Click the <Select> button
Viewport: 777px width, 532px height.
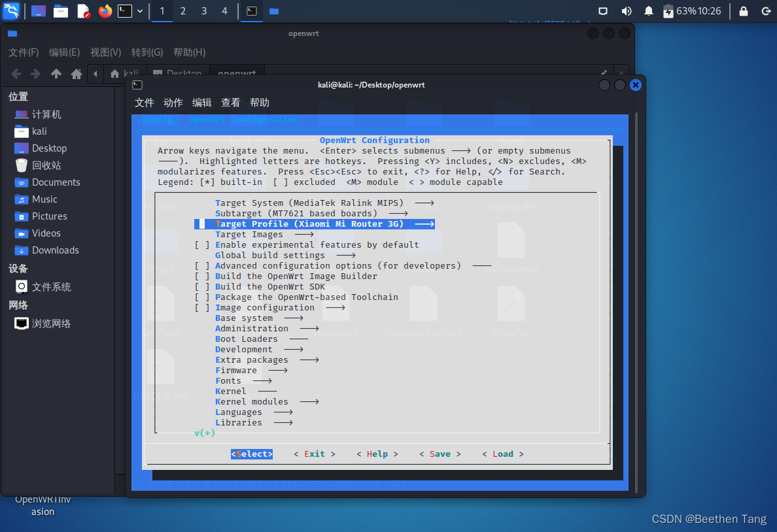[x=252, y=454]
